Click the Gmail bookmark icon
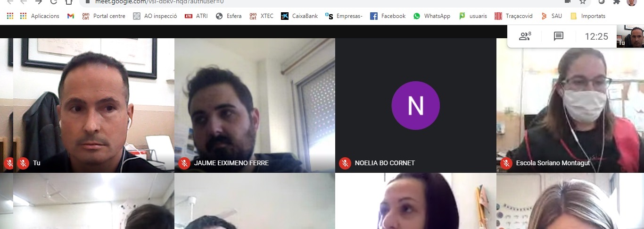The image size is (644, 229). pyautogui.click(x=71, y=16)
